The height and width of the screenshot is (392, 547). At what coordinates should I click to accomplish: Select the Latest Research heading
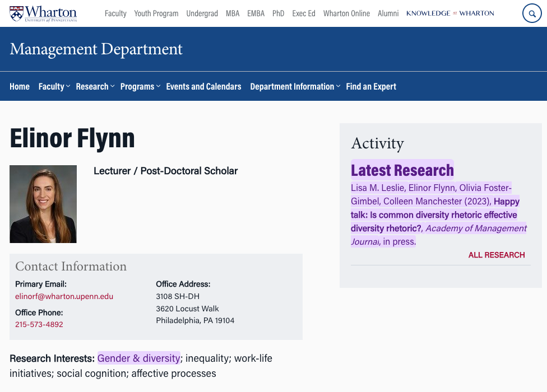point(402,170)
